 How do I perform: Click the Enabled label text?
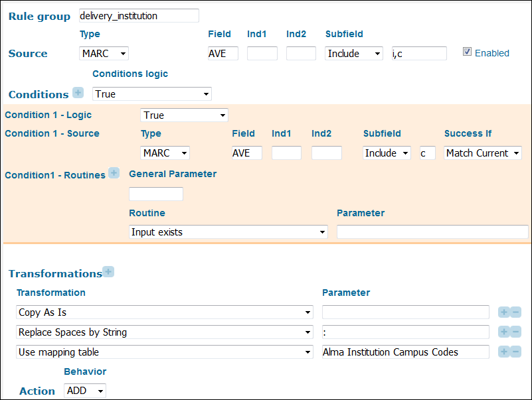[491, 53]
